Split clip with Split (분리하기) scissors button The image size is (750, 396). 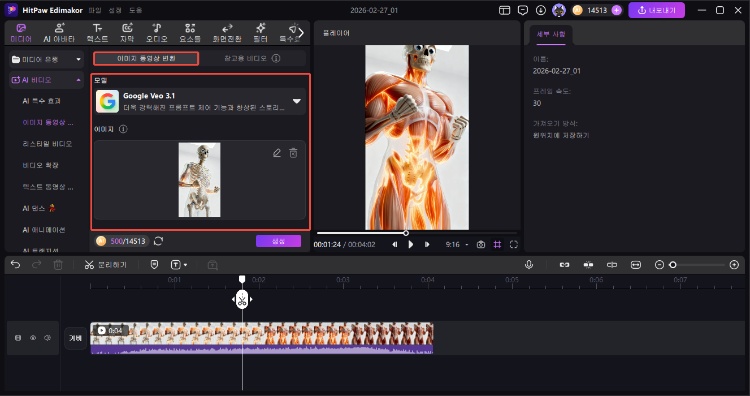106,264
